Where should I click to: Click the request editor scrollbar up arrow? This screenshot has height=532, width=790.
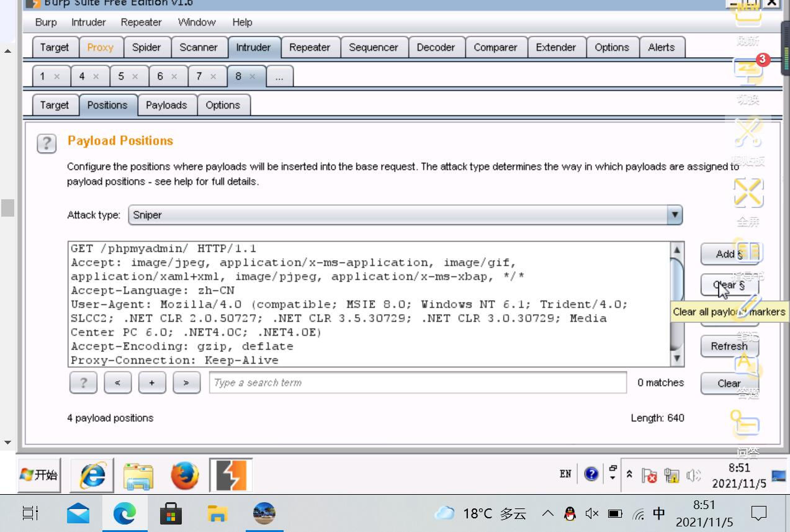[x=677, y=250]
